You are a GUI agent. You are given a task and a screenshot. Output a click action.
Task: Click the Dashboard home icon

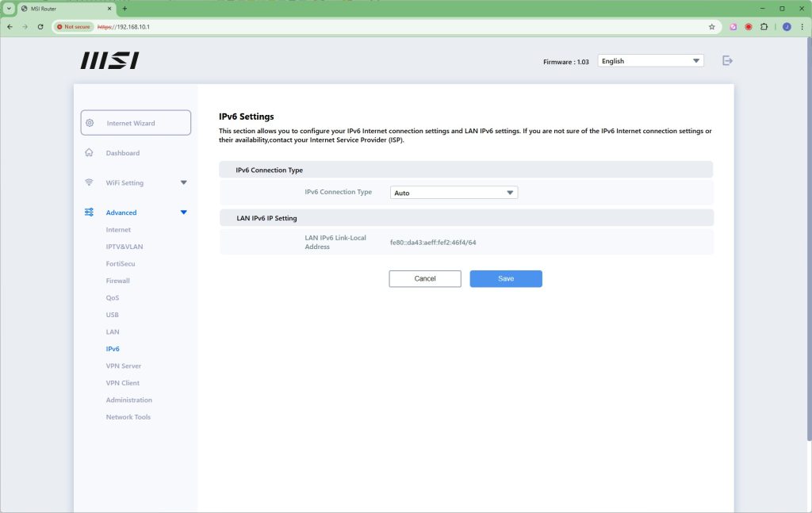coord(90,153)
